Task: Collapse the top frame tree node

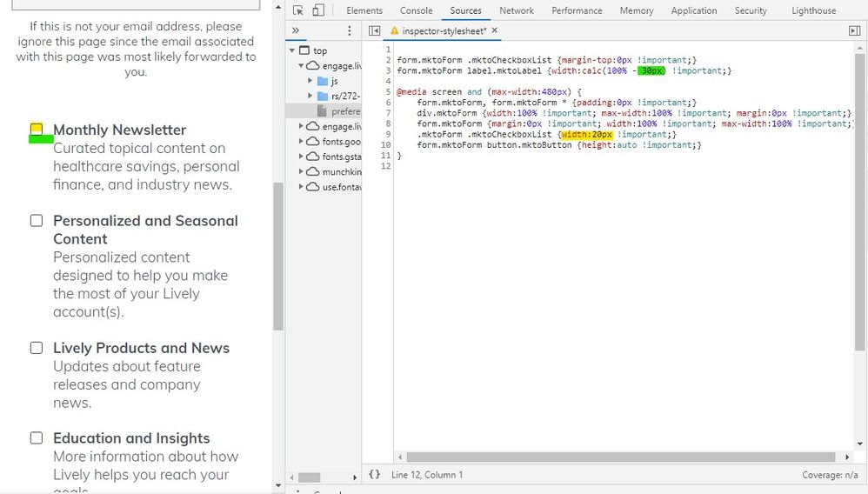Action: click(293, 50)
